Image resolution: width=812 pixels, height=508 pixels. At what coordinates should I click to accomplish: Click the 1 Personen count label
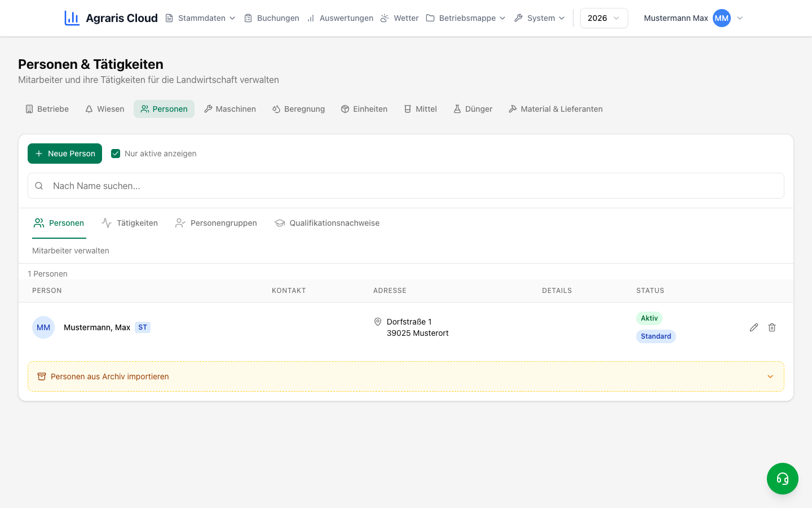47,274
